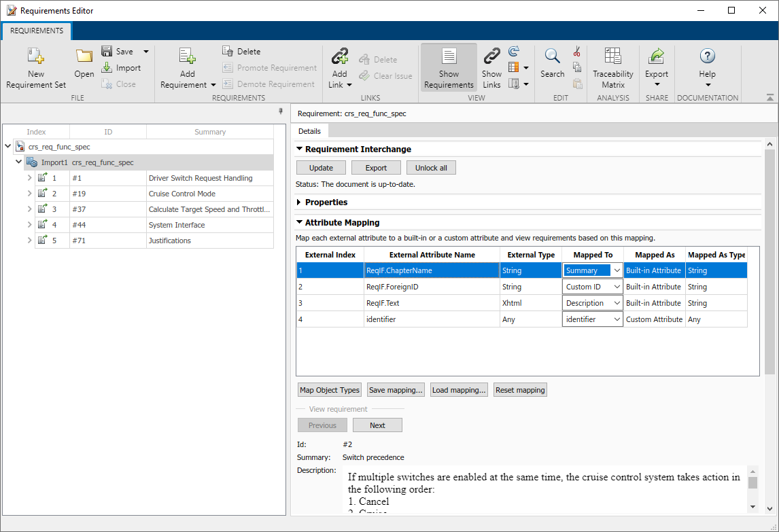Open the Traceability Matrix tool
The image size is (779, 532).
[612, 67]
